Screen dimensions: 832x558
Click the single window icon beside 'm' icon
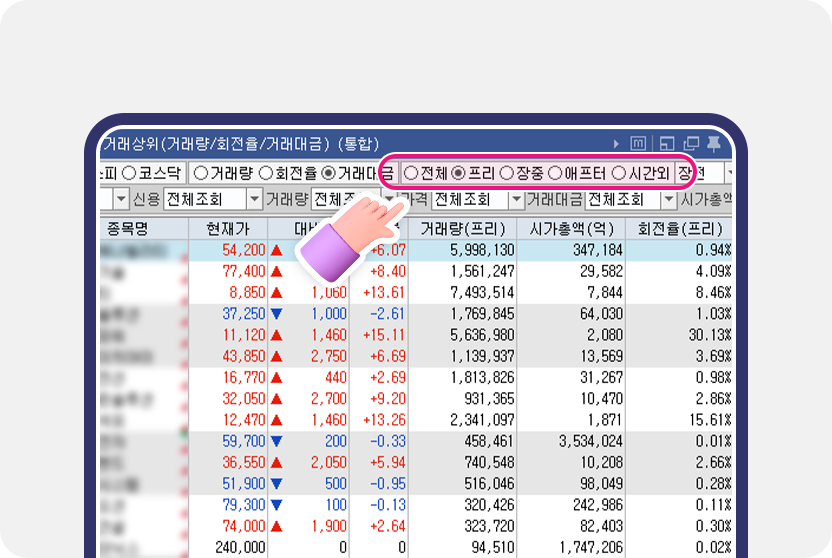665,144
